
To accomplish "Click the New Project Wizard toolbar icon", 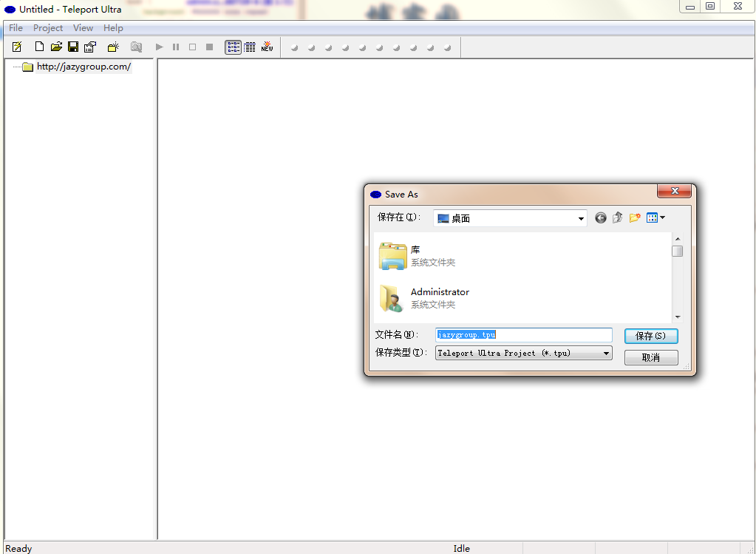I will (x=18, y=47).
